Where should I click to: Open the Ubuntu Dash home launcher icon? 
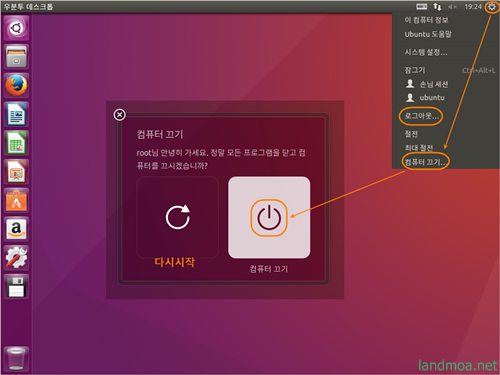16,28
